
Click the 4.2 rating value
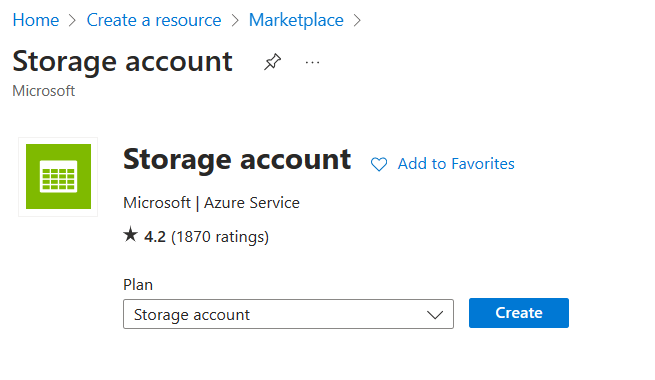[155, 237]
